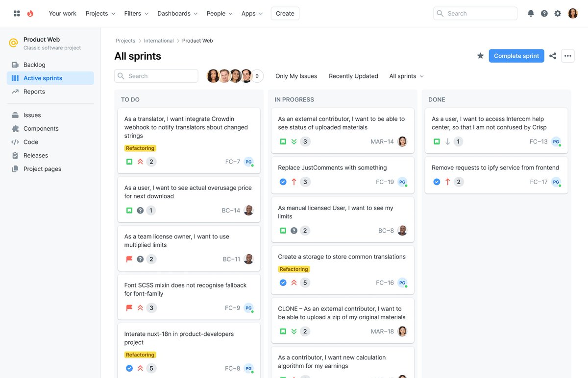588x378 pixels.
Task: Click Refactoring label on FC-7 card
Action: click(x=140, y=148)
